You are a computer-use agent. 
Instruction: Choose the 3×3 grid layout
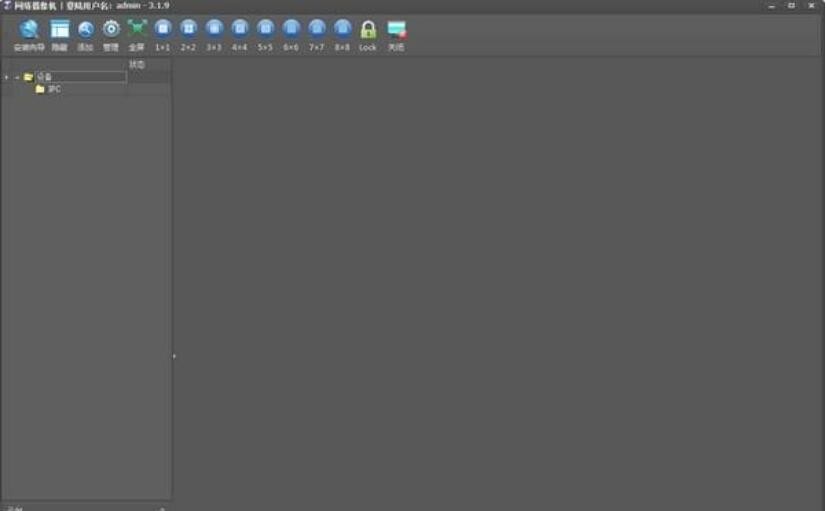pyautogui.click(x=214, y=30)
